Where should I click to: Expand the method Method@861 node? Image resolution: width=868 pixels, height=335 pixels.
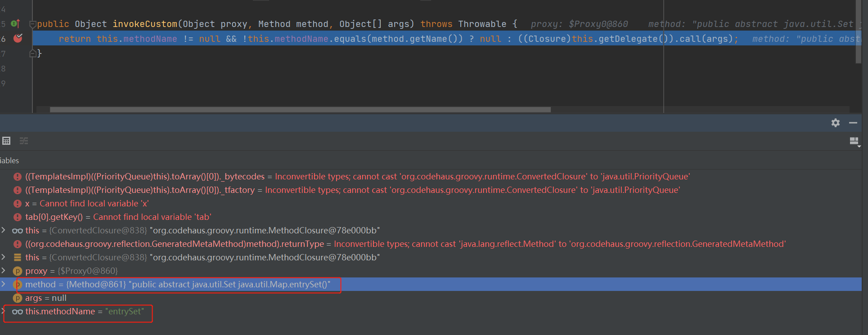(4, 284)
